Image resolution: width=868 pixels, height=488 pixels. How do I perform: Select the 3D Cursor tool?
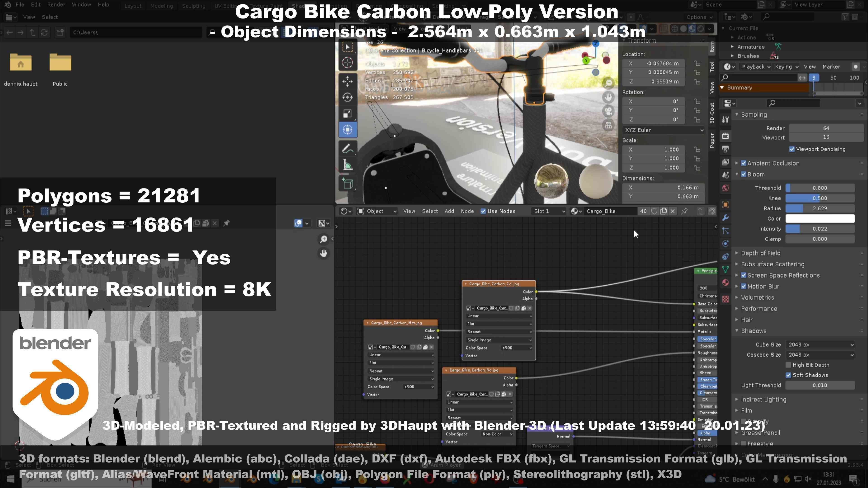pyautogui.click(x=347, y=63)
